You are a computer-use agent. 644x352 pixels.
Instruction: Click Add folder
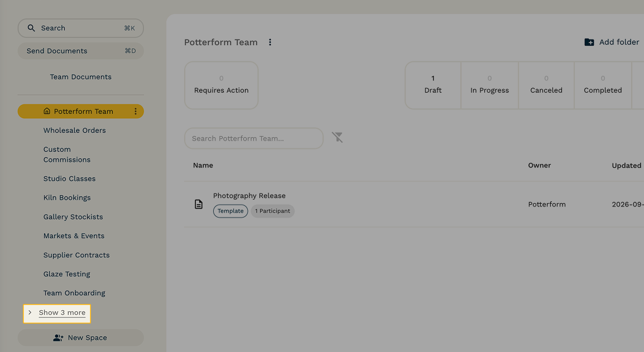[x=612, y=42]
